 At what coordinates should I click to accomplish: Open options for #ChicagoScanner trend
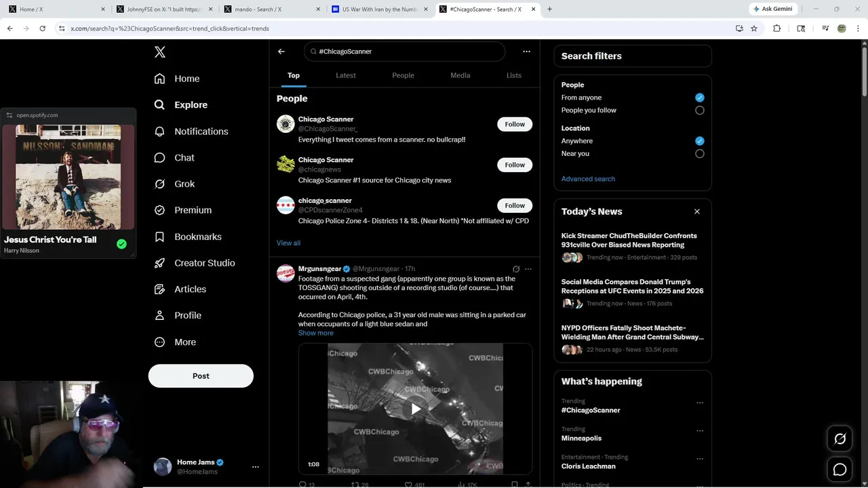700,403
